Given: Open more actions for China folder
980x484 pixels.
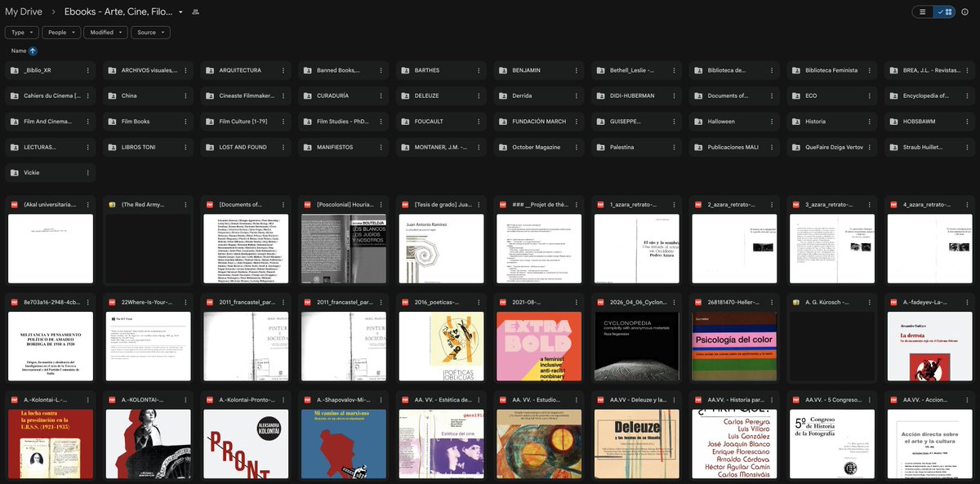Looking at the screenshot, I should (187, 95).
